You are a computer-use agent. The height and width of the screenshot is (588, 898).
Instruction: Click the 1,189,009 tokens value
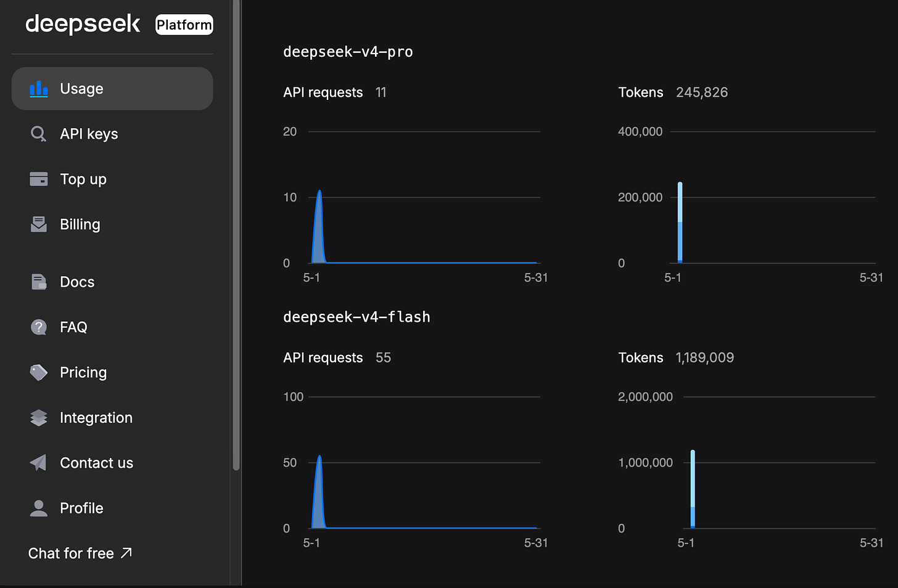pos(705,357)
